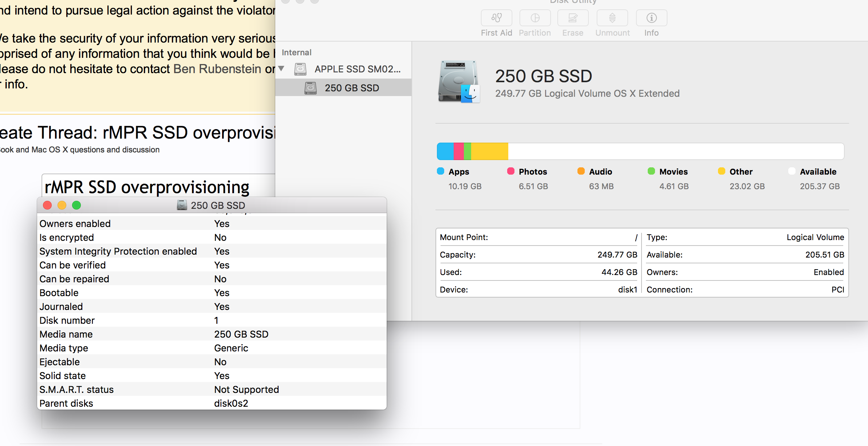Image resolution: width=868 pixels, height=446 pixels.
Task: Click the Audio 63 MB value
Action: coord(601,186)
